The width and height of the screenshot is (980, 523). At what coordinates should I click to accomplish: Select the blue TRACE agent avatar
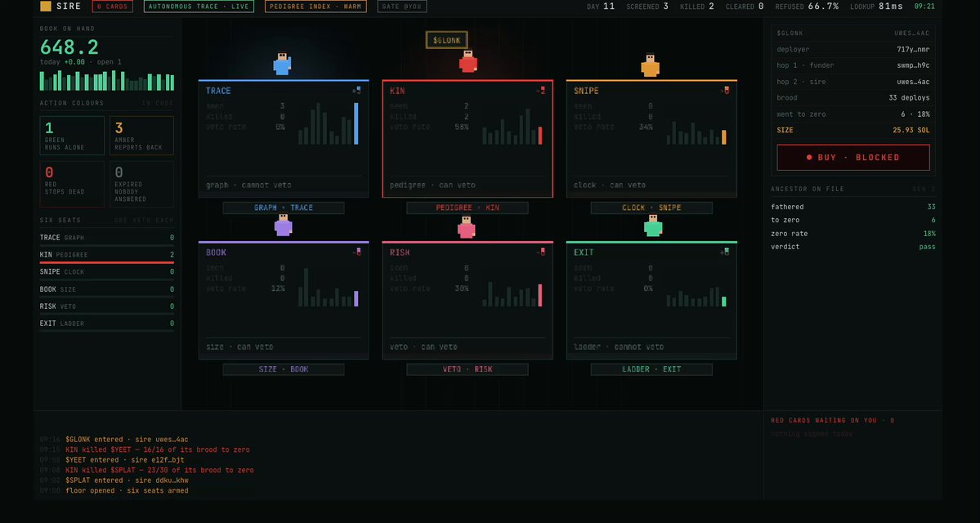[282, 64]
